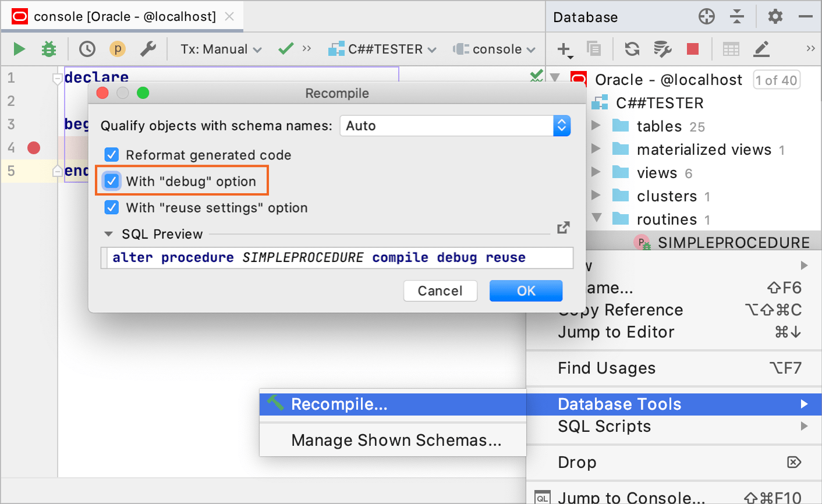Collapse the SQL Preview section

coord(108,234)
